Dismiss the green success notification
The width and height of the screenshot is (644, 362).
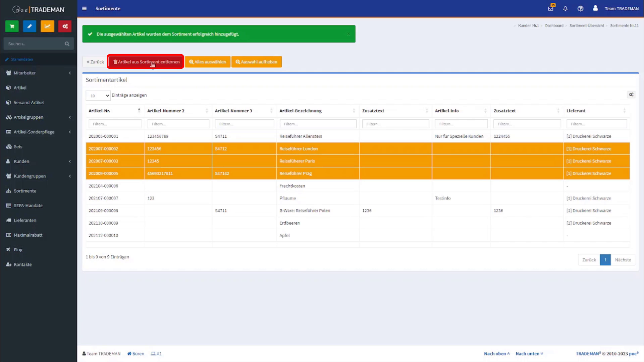tap(348, 34)
